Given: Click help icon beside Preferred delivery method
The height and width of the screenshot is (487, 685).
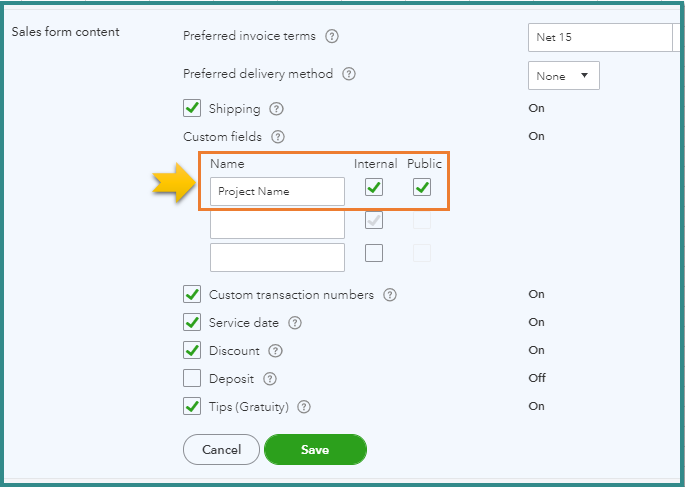Looking at the screenshot, I should 350,75.
